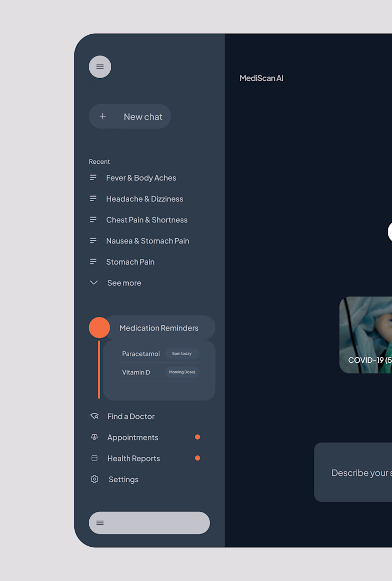The image size is (392, 581).
Task: Click the orange circle beside Medication Reminders
Action: (x=99, y=327)
